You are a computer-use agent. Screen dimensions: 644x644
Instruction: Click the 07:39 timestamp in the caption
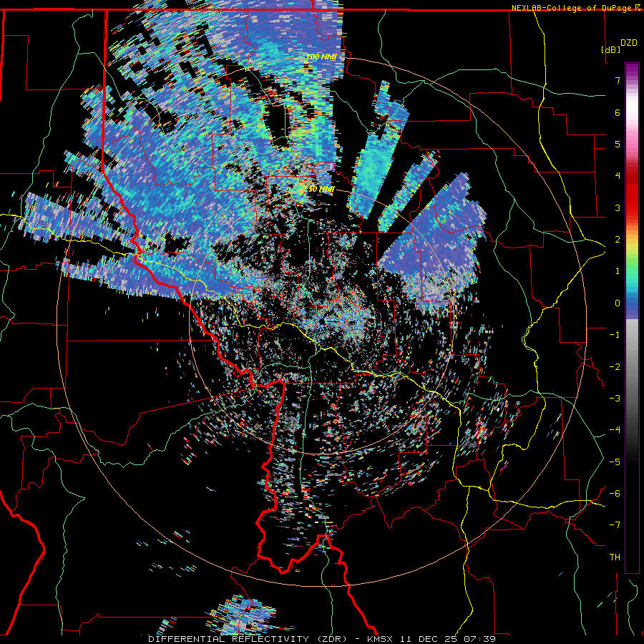(x=479, y=639)
